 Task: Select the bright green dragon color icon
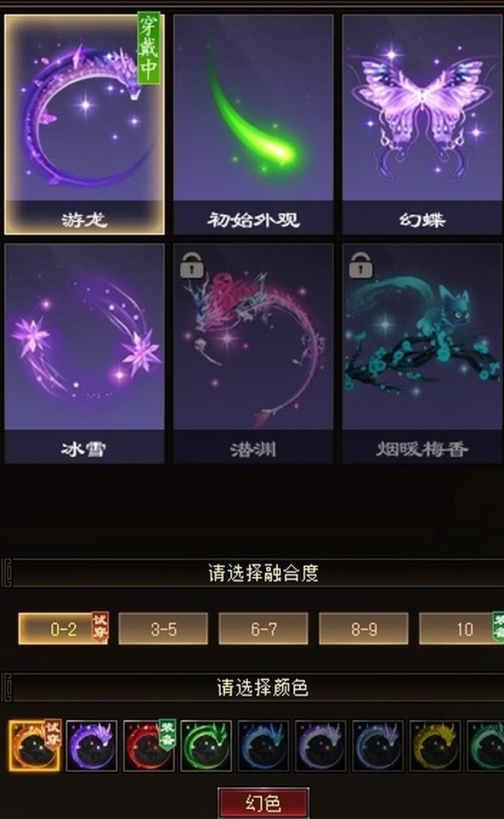click(206, 745)
